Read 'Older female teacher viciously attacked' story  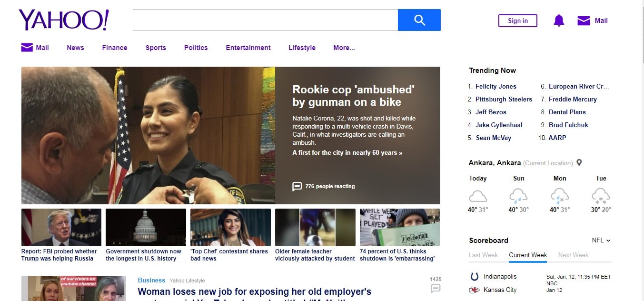(315, 255)
